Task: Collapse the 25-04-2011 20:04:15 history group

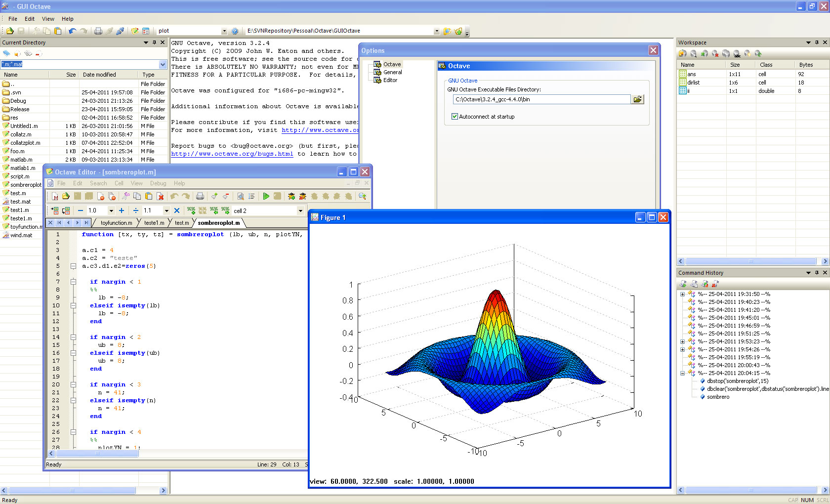Action: coord(683,373)
